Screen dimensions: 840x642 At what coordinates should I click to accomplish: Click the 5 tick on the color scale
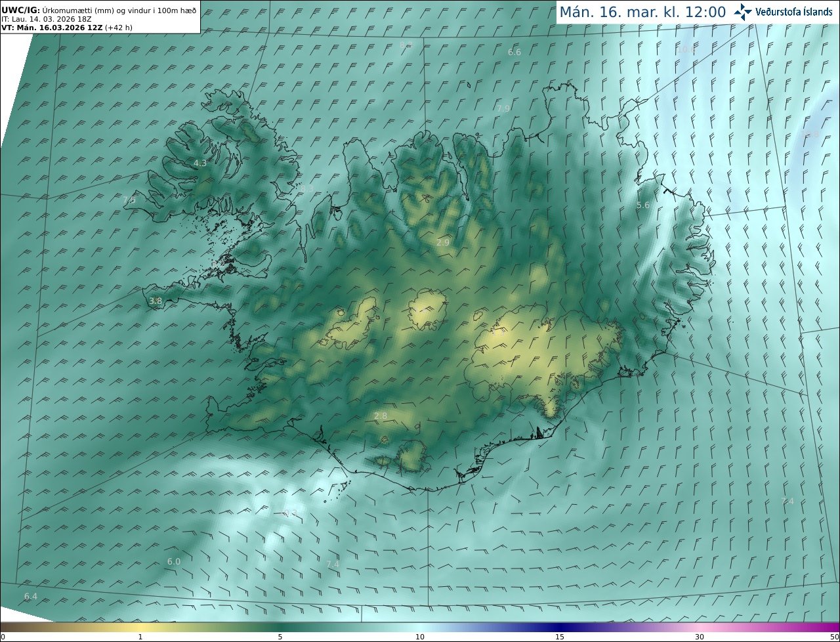click(280, 637)
